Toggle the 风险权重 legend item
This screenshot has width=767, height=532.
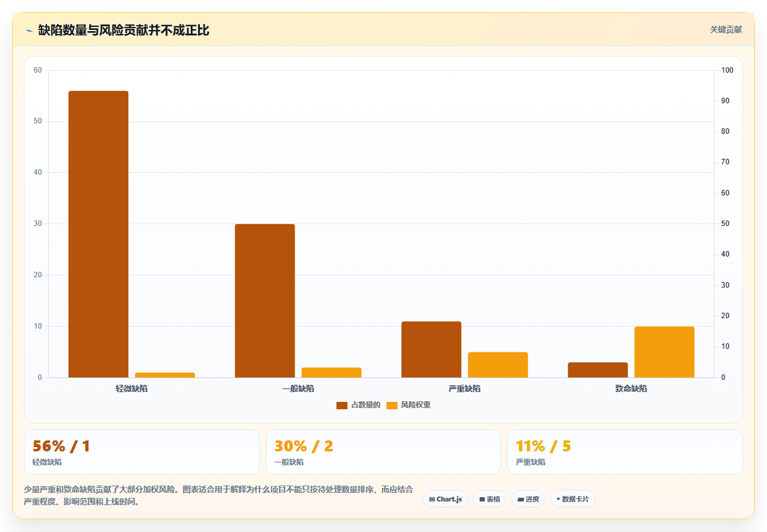coord(408,405)
